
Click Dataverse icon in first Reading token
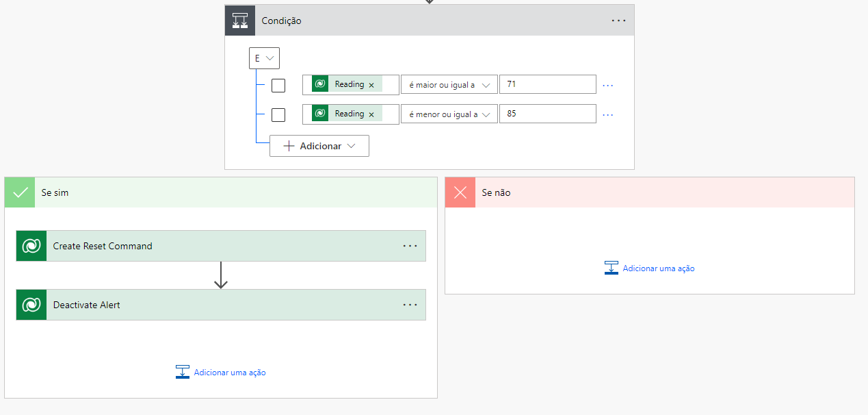(x=320, y=84)
